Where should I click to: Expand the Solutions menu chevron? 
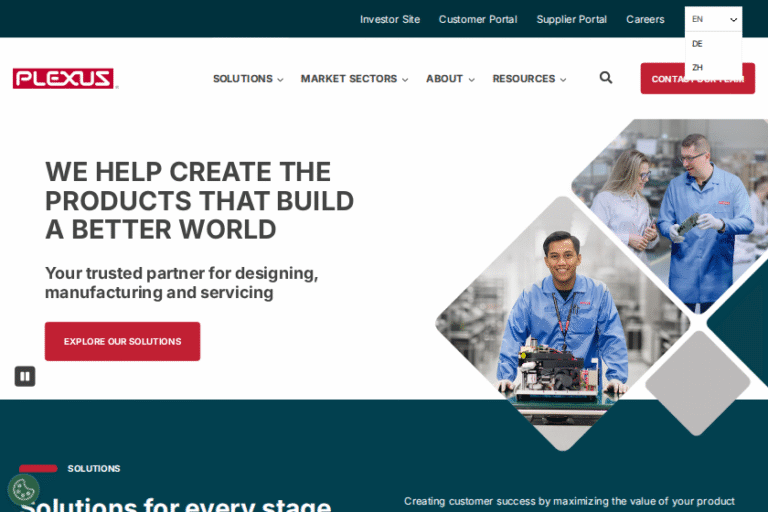click(x=280, y=79)
